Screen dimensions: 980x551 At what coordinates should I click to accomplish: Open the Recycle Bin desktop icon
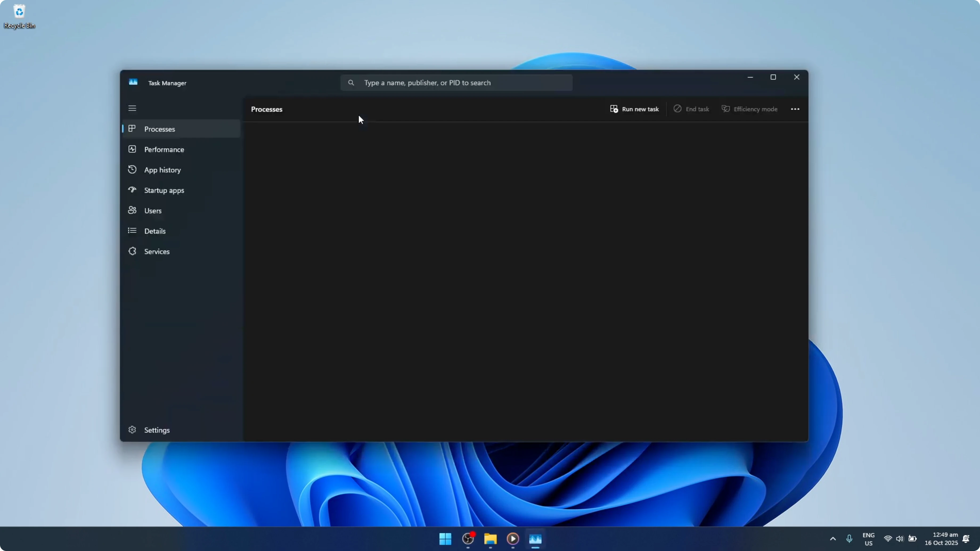[x=19, y=16]
